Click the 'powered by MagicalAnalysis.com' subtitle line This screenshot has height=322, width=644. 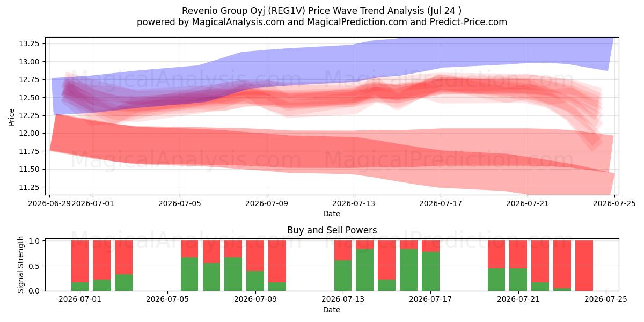(321, 22)
